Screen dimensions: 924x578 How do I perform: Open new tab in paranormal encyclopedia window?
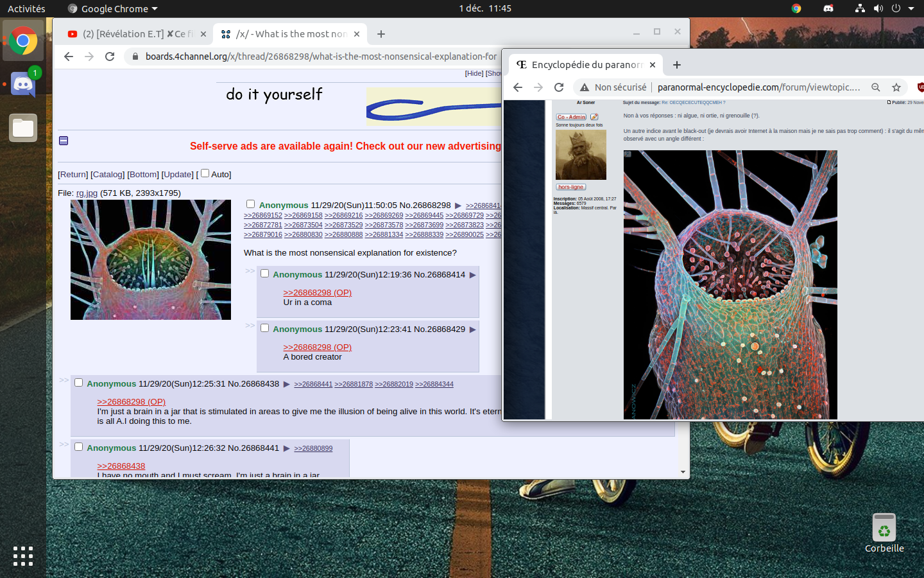pos(676,65)
